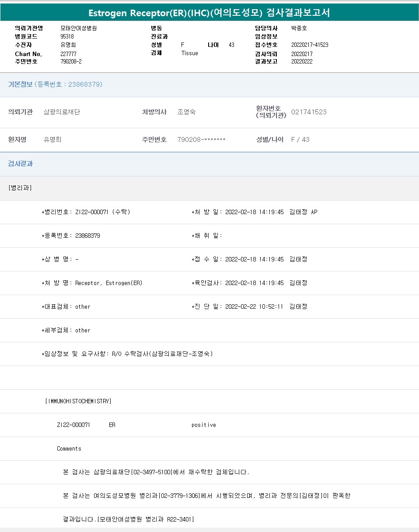Click Chart No. value 227777
The image size is (419, 532).
click(68, 54)
